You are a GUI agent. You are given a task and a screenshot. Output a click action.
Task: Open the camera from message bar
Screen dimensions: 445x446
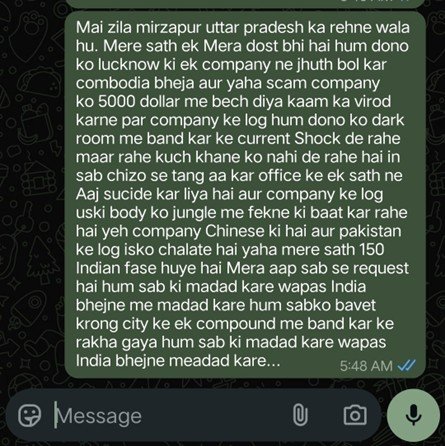[x=355, y=415]
